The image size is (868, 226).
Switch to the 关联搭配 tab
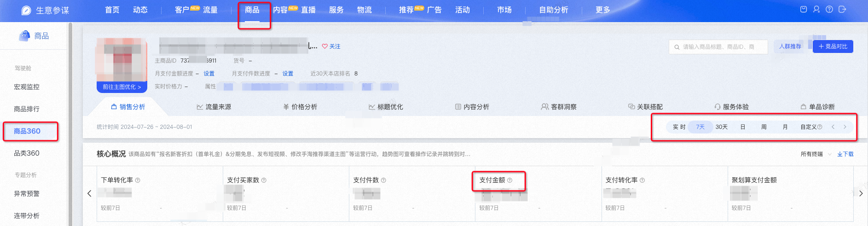tap(645, 107)
